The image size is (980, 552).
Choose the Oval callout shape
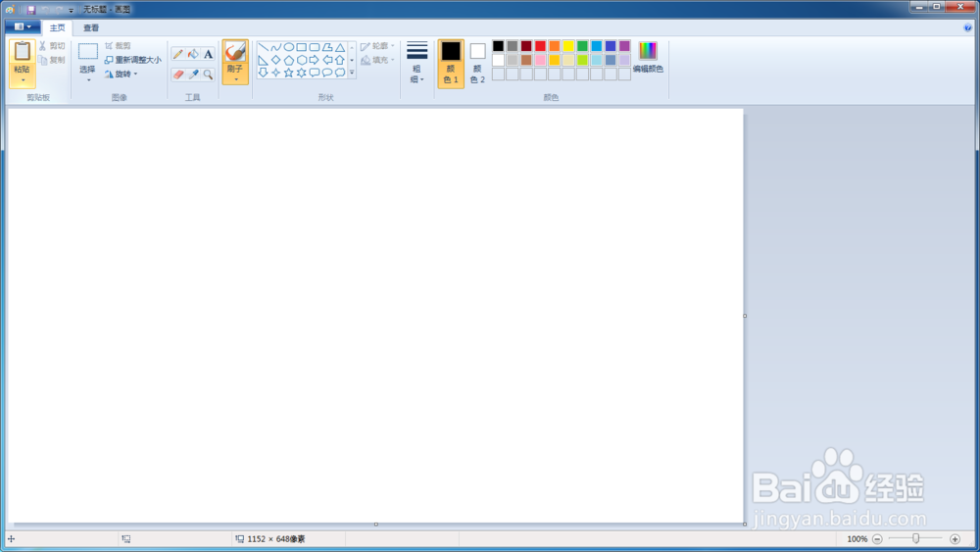coord(327,73)
